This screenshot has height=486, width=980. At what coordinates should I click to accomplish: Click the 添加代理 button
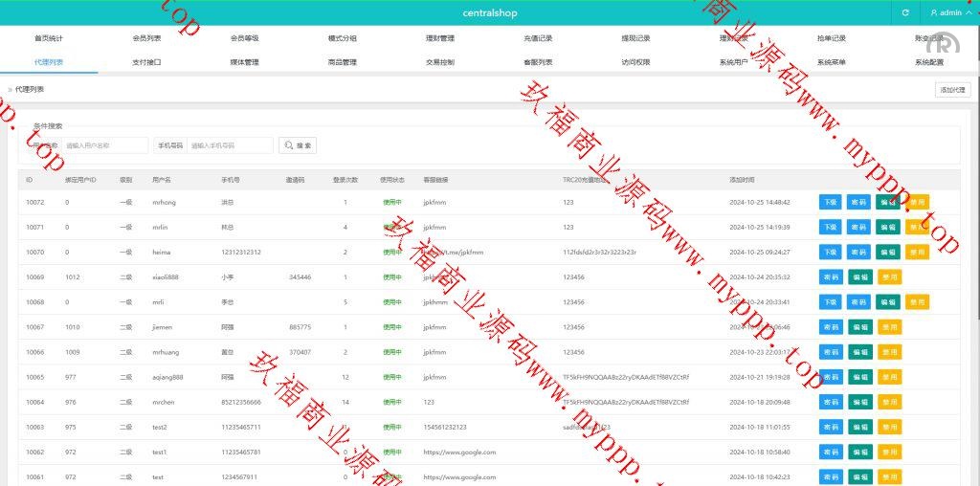click(x=952, y=89)
